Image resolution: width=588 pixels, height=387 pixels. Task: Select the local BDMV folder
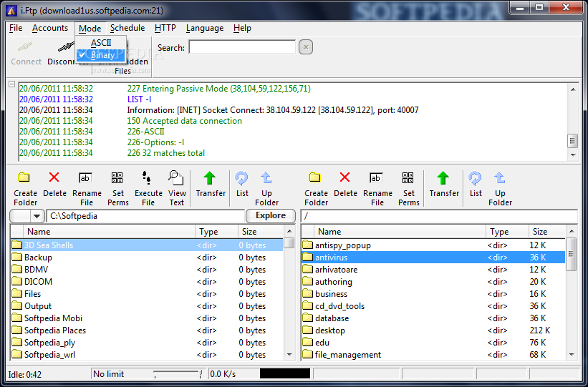tap(147, 270)
